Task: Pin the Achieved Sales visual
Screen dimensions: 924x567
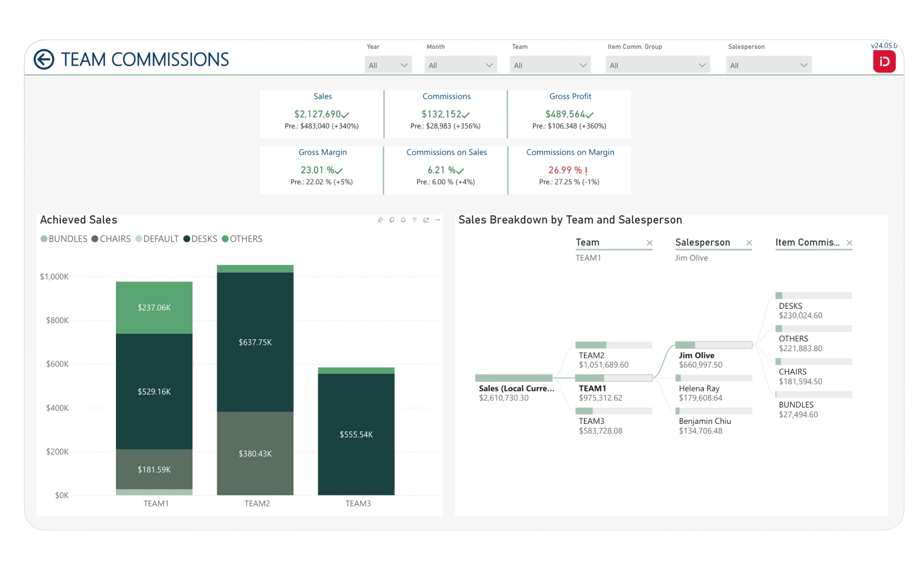Action: 380,220
